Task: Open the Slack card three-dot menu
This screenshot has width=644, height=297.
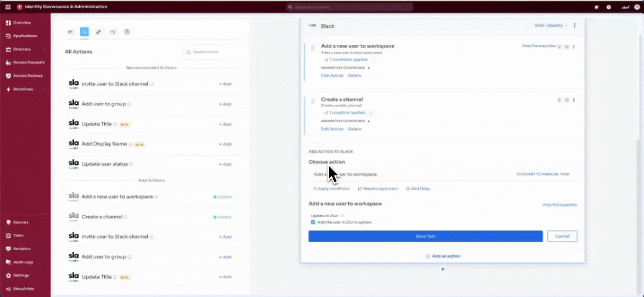Action: click(x=575, y=26)
